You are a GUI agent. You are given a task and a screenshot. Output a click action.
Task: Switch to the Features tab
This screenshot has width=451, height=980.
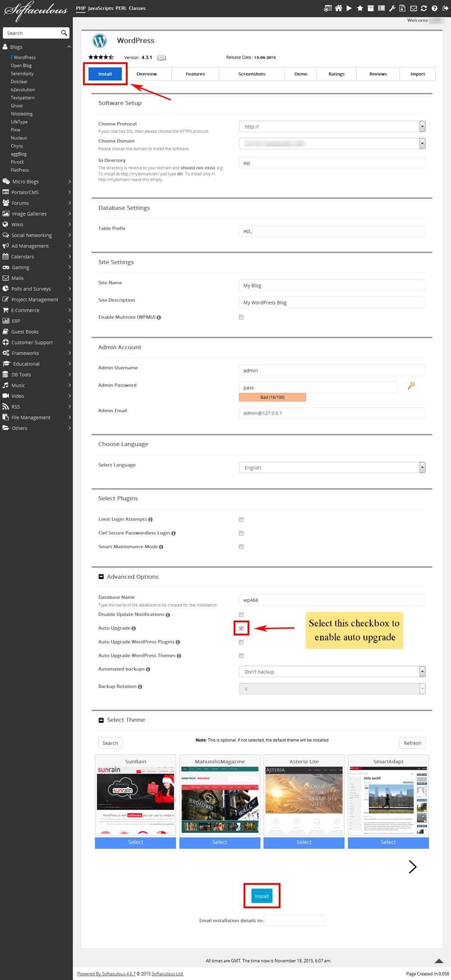click(x=195, y=74)
